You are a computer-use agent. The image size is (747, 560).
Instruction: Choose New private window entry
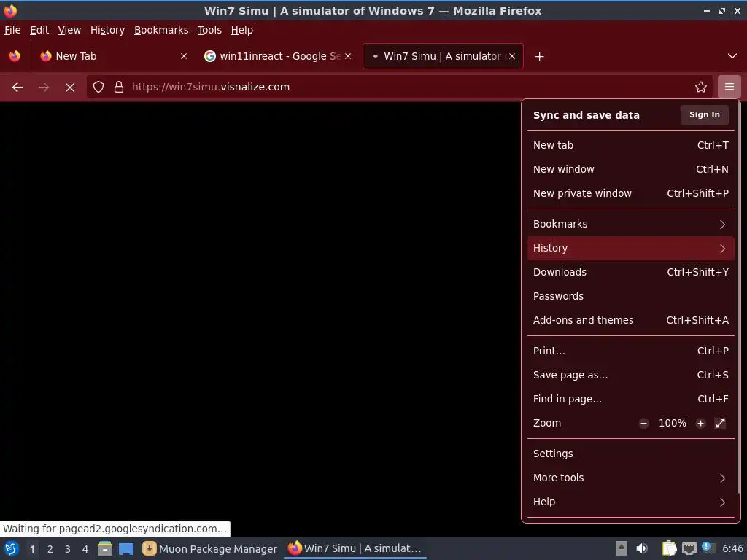[x=631, y=193]
